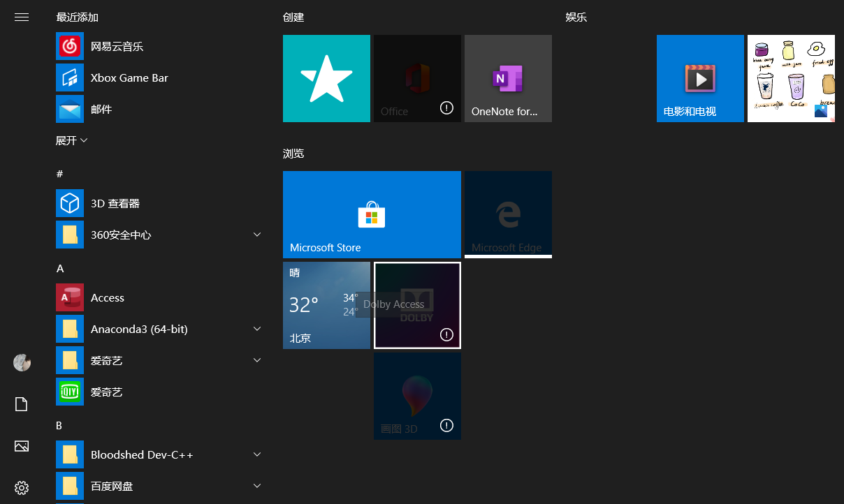Click the 浏览 tile group heading
Image resolution: width=844 pixels, height=504 pixels.
coord(293,153)
